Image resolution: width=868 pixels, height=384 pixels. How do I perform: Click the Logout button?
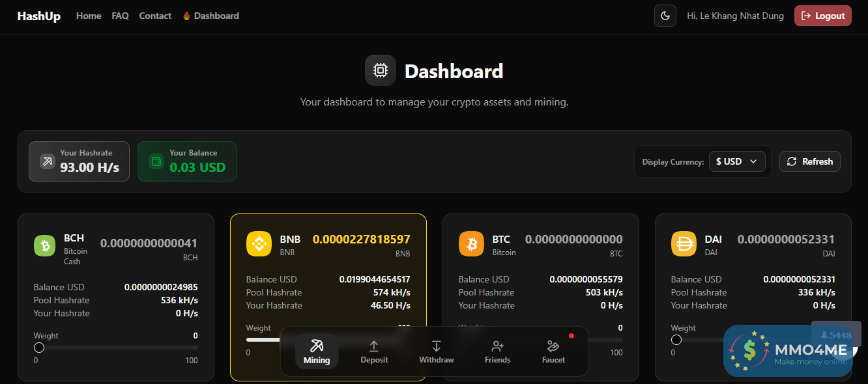click(823, 16)
